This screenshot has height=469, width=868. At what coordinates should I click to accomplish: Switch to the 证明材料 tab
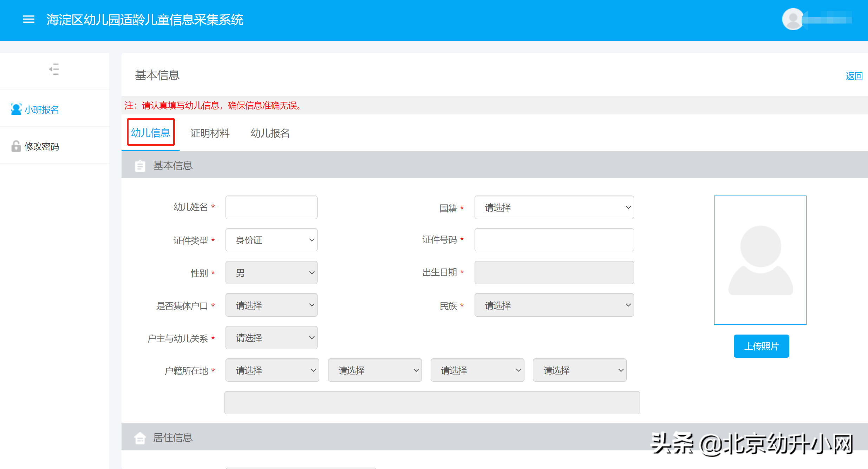(x=210, y=133)
